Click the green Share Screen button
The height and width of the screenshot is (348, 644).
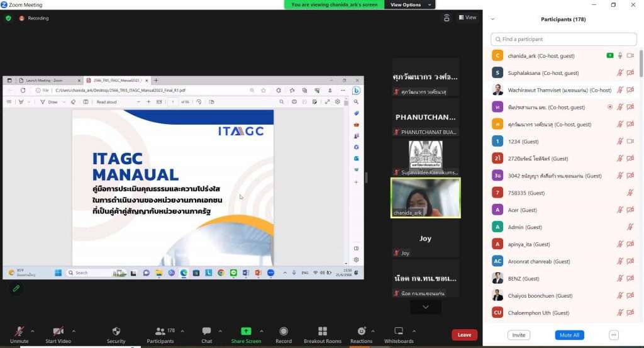click(246, 335)
